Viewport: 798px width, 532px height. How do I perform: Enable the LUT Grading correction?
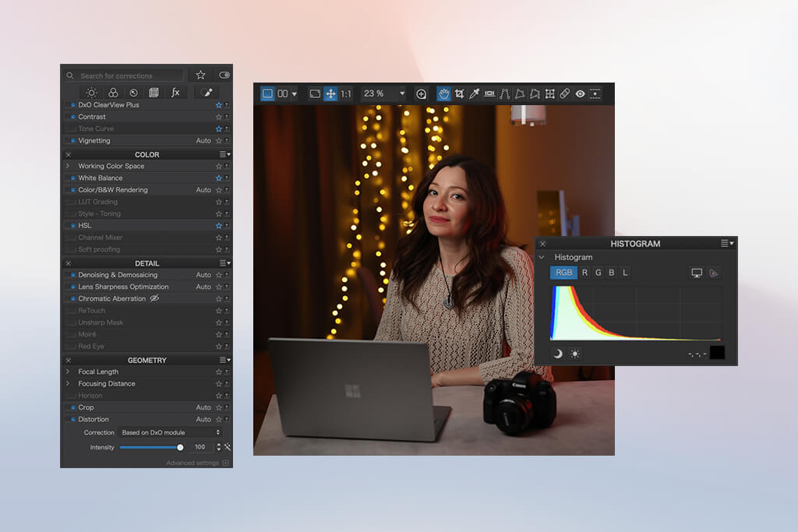[x=72, y=202]
